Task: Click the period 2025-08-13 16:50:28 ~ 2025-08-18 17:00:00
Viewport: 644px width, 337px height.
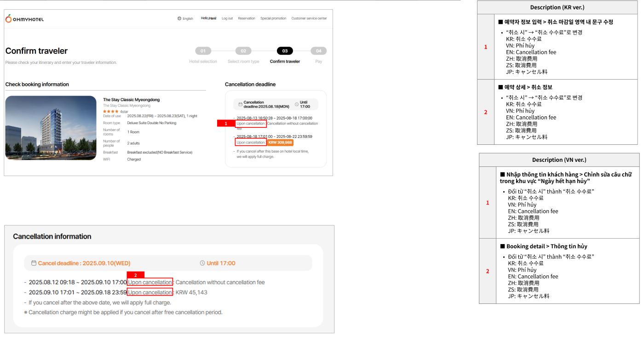Action: [274, 118]
